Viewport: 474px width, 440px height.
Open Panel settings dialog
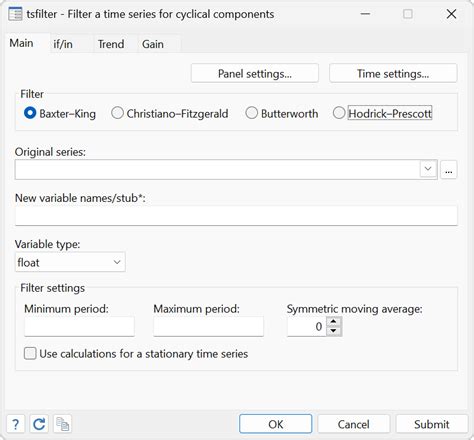255,73
